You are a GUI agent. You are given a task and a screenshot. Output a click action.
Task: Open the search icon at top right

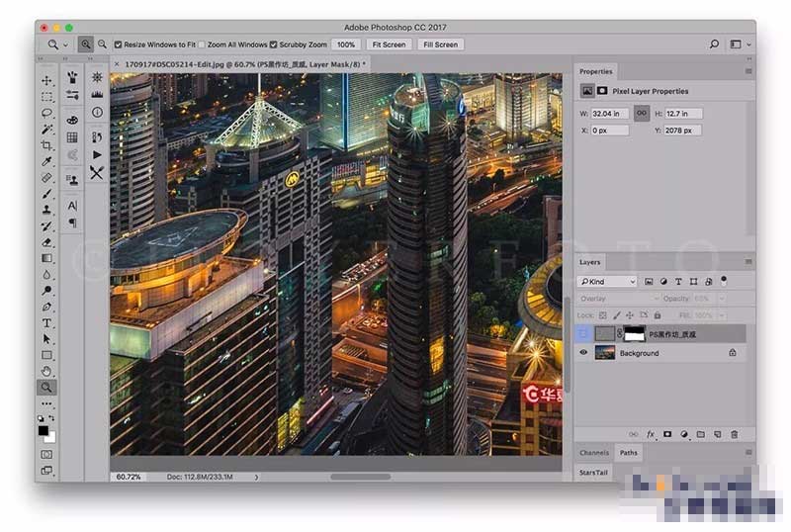coord(714,44)
